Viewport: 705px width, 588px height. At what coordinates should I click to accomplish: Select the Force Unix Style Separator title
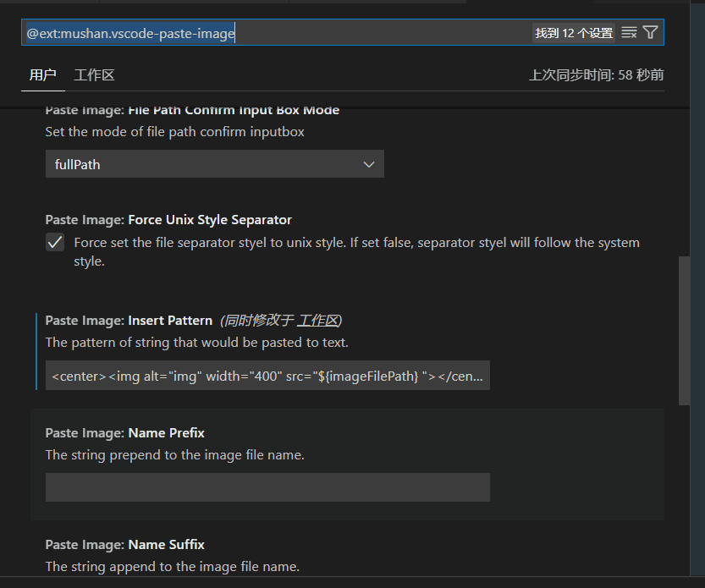(x=168, y=220)
